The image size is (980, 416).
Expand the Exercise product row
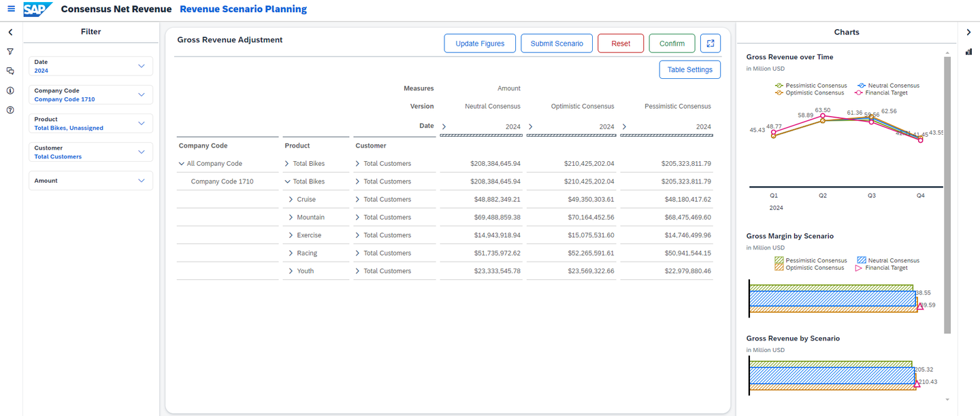click(291, 235)
